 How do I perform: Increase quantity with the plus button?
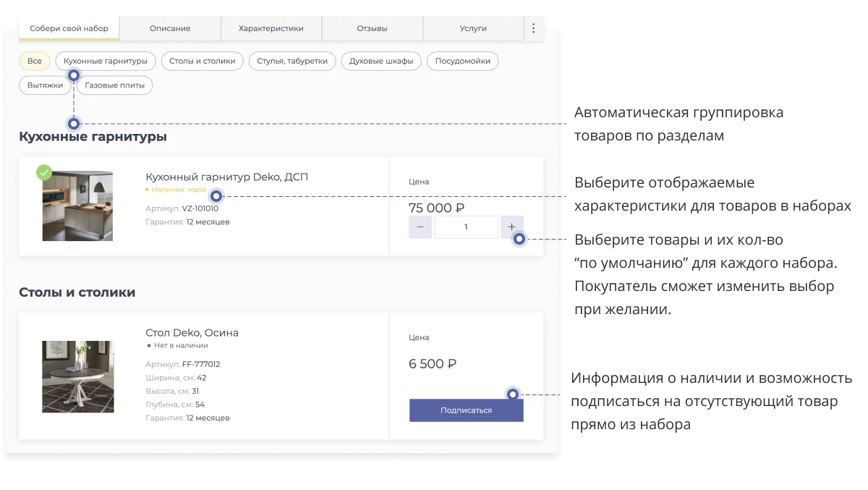511,227
